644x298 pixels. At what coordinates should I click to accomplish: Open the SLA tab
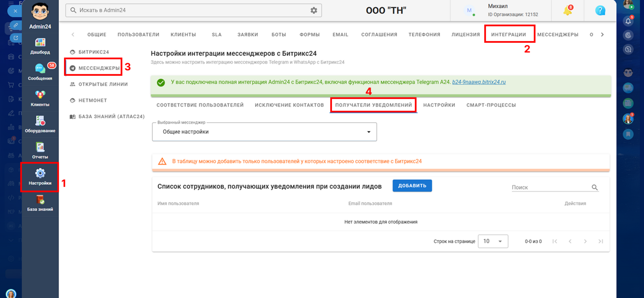point(217,34)
